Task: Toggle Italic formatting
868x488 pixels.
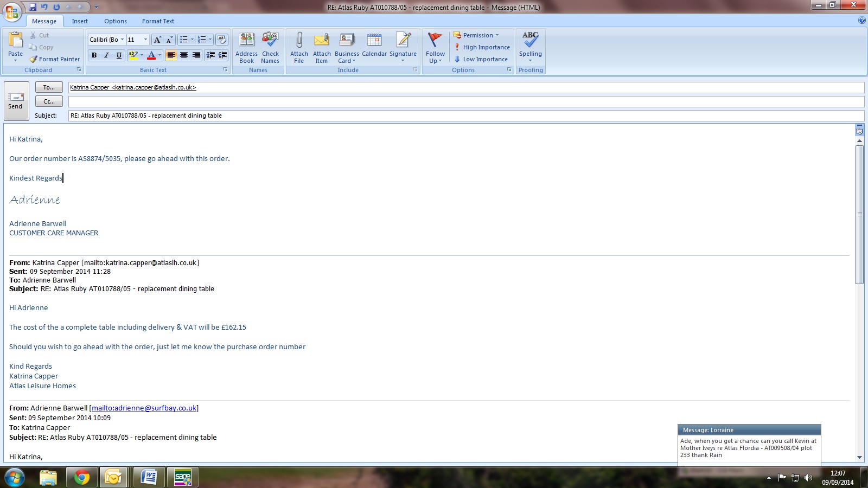Action: pos(106,55)
